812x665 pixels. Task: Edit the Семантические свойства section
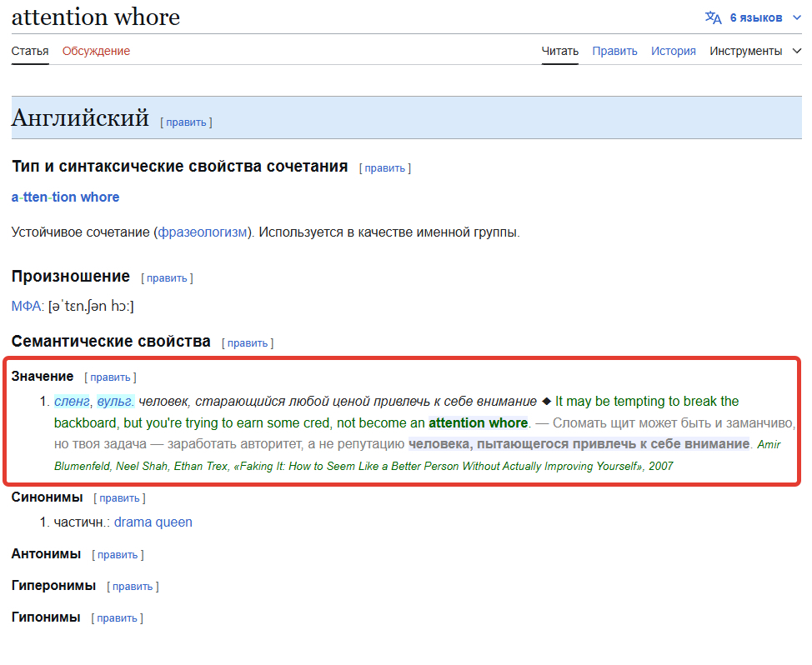click(248, 343)
